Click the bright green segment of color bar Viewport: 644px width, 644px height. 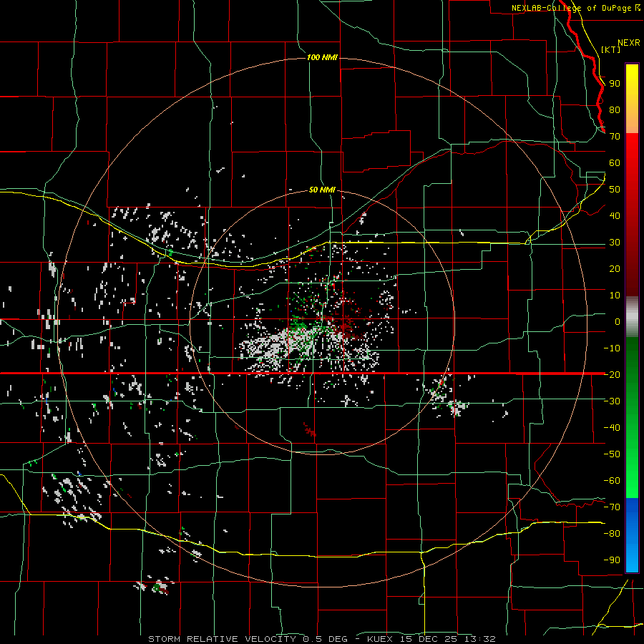point(632,472)
